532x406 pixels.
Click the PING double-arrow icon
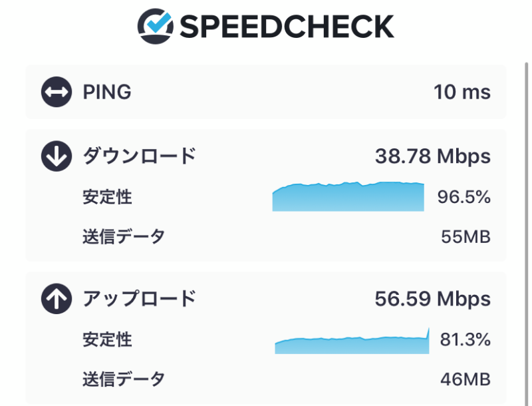(x=56, y=92)
